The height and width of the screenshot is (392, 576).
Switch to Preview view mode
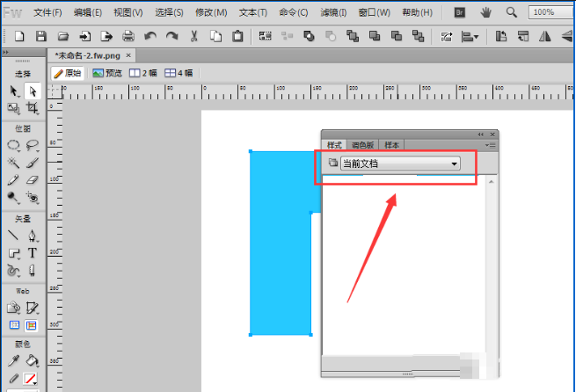coord(107,73)
